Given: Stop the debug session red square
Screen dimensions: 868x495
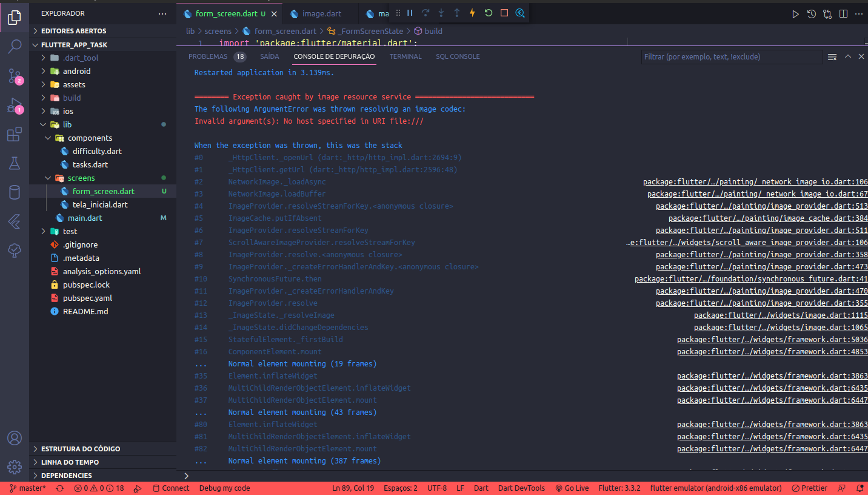Looking at the screenshot, I should [x=504, y=13].
